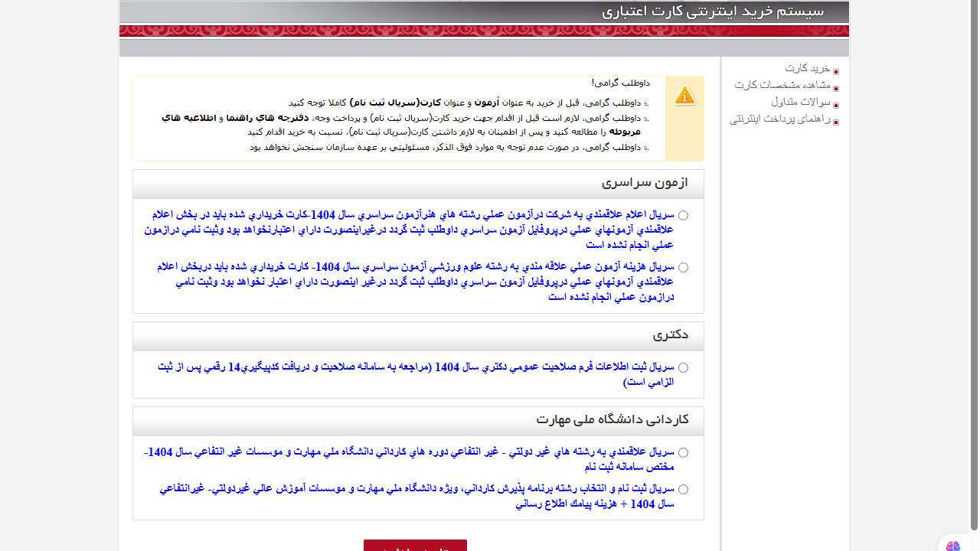980x551 pixels.
Task: Open راهنمای پرداخت اینترنتی payment guide
Action: (x=779, y=119)
